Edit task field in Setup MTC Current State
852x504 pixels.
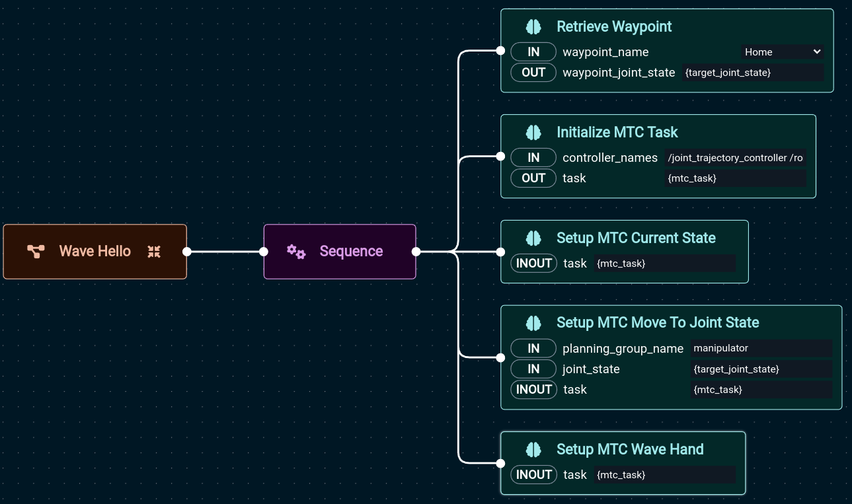coord(664,264)
